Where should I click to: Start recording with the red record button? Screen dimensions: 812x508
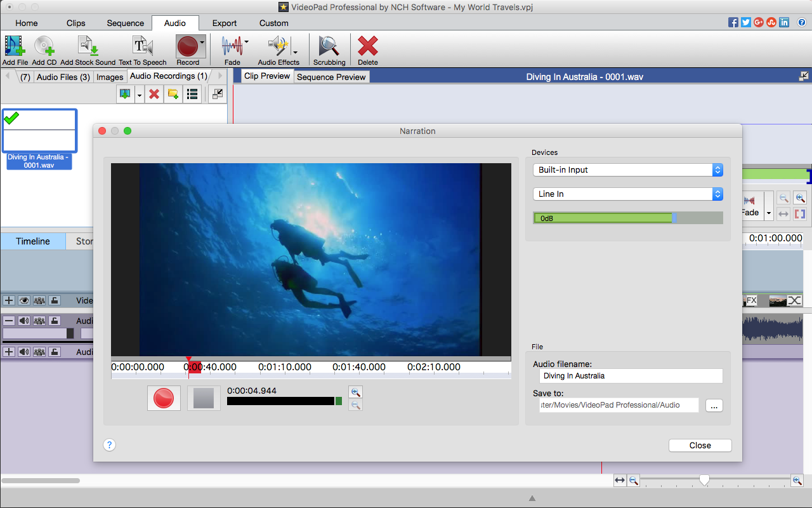(x=164, y=398)
